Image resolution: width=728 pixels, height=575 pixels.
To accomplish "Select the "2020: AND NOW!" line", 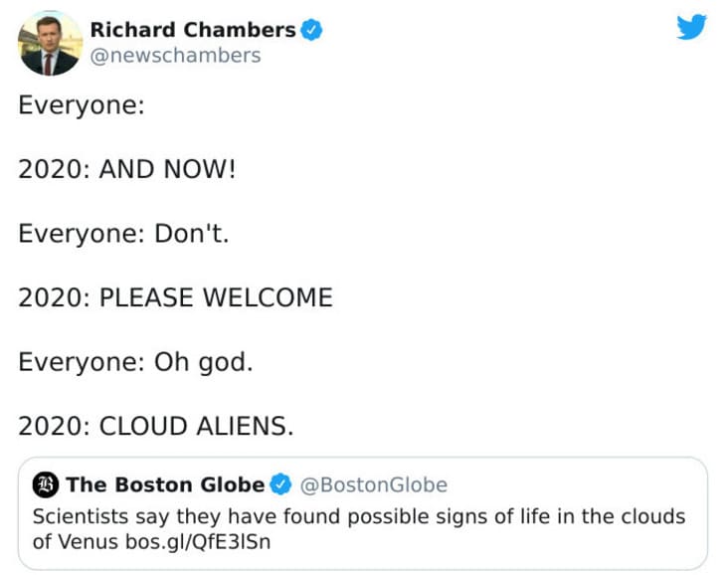I will 127,168.
